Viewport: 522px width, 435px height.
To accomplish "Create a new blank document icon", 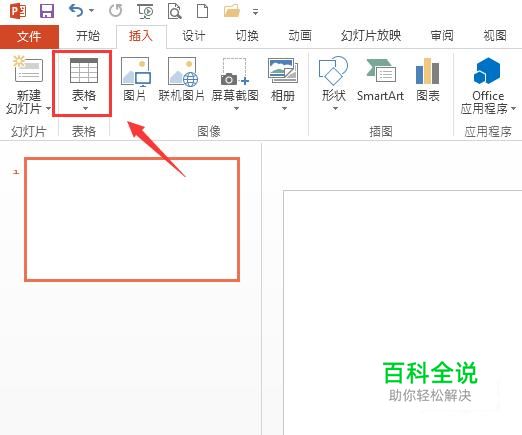I will coord(202,11).
